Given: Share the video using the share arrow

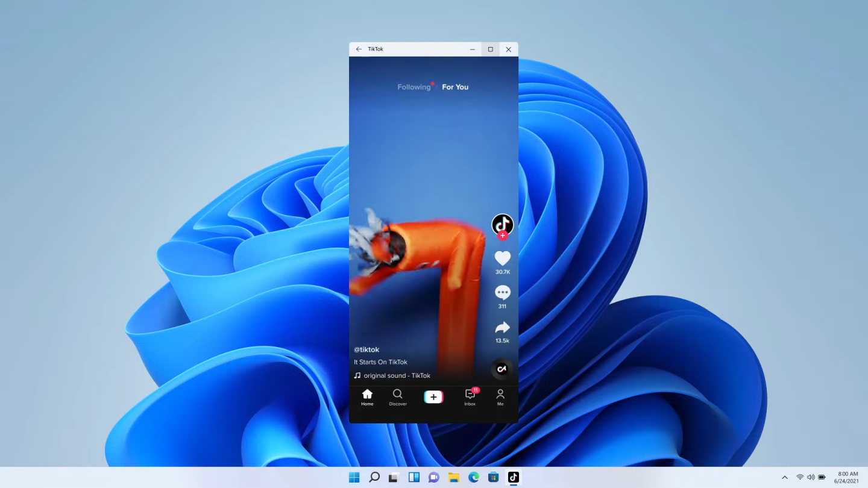Looking at the screenshot, I should tap(502, 327).
